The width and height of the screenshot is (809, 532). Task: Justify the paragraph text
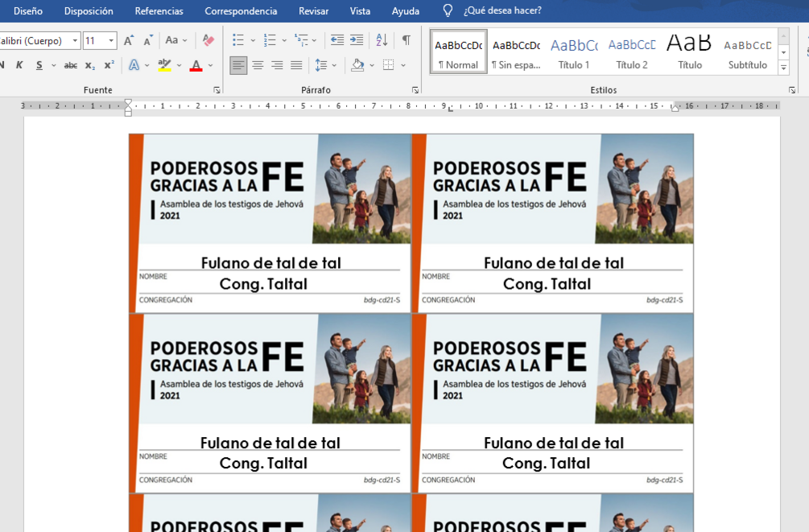[x=296, y=65]
